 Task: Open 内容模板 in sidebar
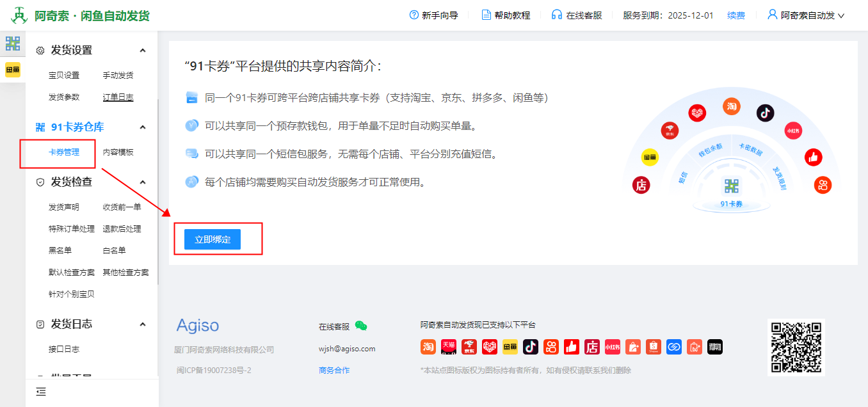118,152
